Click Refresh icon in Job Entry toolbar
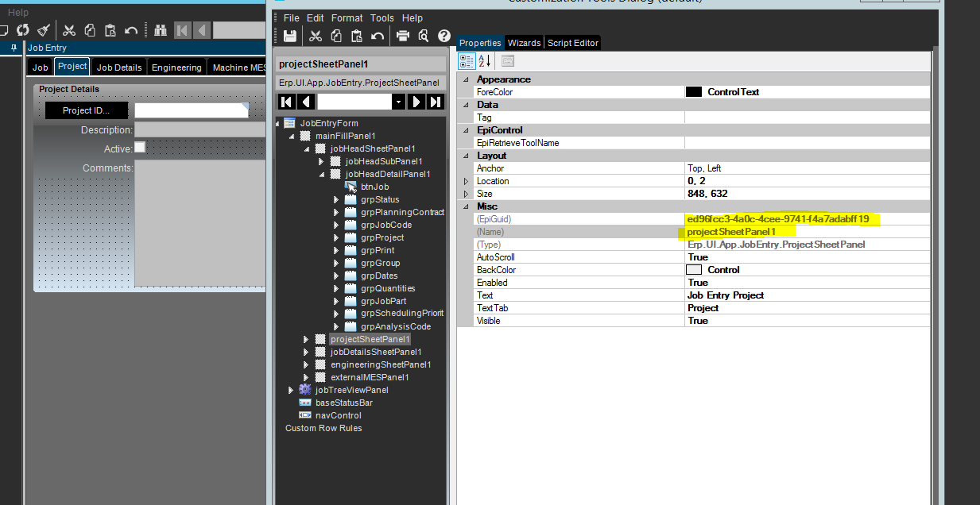Viewport: 980px width, 505px height. point(23,30)
